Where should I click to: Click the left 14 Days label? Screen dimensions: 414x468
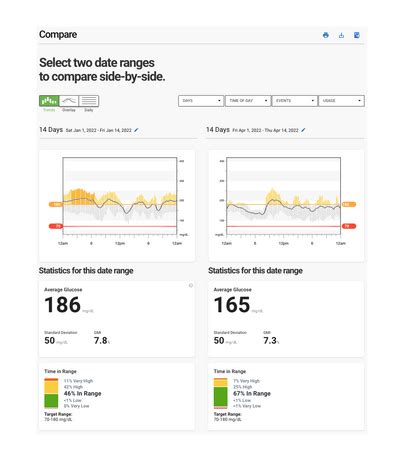coord(51,130)
